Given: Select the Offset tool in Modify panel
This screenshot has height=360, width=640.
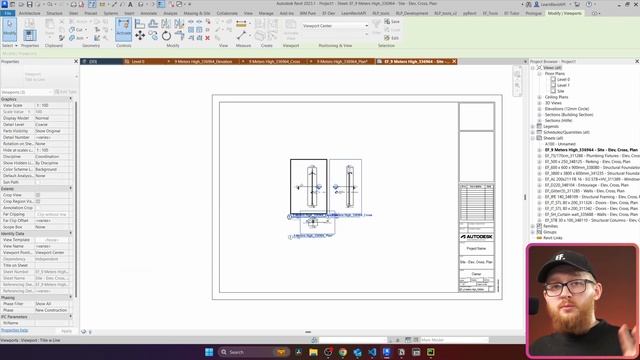Looking at the screenshot, I should [x=153, y=24].
